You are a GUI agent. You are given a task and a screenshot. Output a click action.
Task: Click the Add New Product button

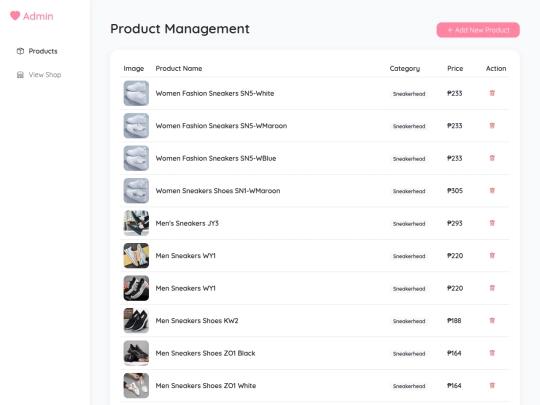click(478, 30)
